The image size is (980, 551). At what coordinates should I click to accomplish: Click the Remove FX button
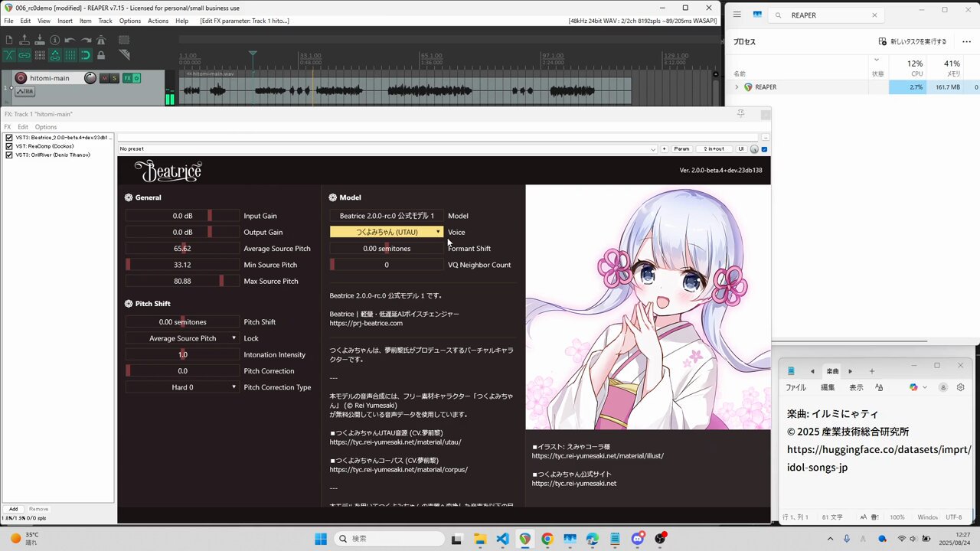[x=38, y=509]
